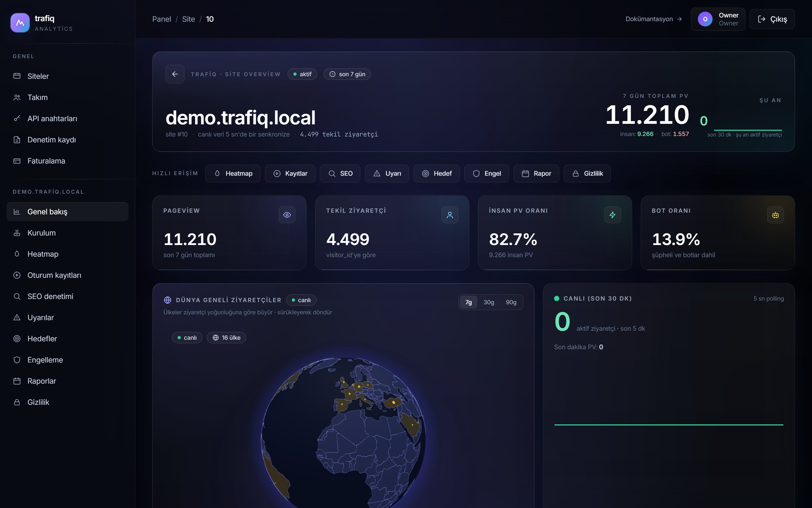Open the Uyarı quick access button
Viewport: 812px width, 508px height.
click(387, 173)
